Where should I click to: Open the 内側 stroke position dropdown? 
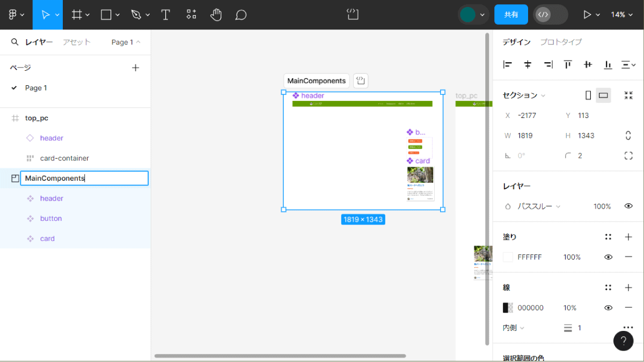click(x=514, y=328)
